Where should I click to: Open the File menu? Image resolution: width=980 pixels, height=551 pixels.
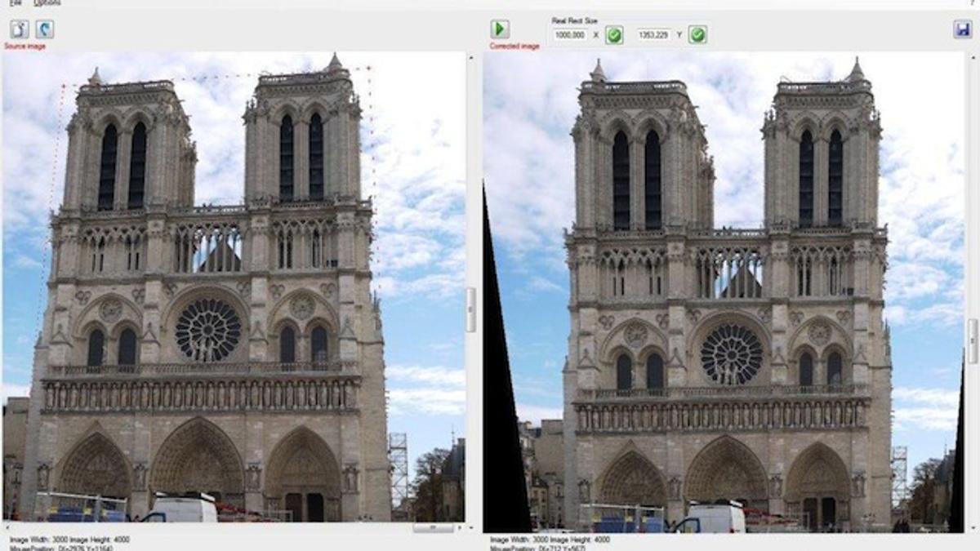16,3
